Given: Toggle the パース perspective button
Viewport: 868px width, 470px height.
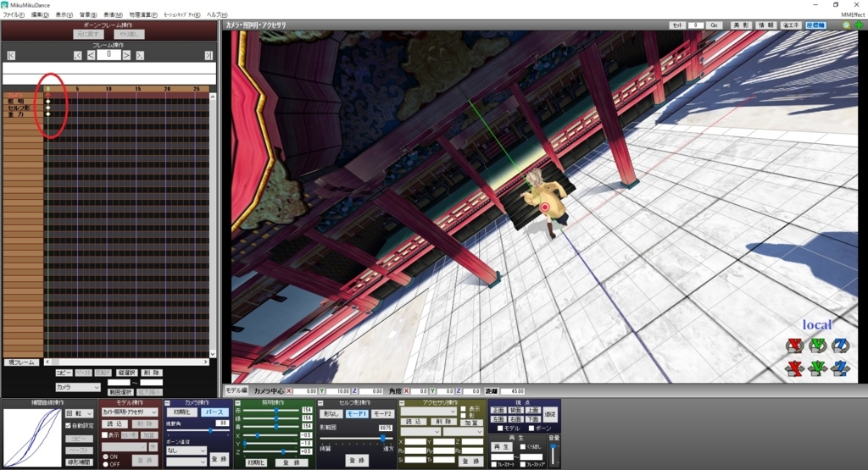Looking at the screenshot, I should [214, 412].
